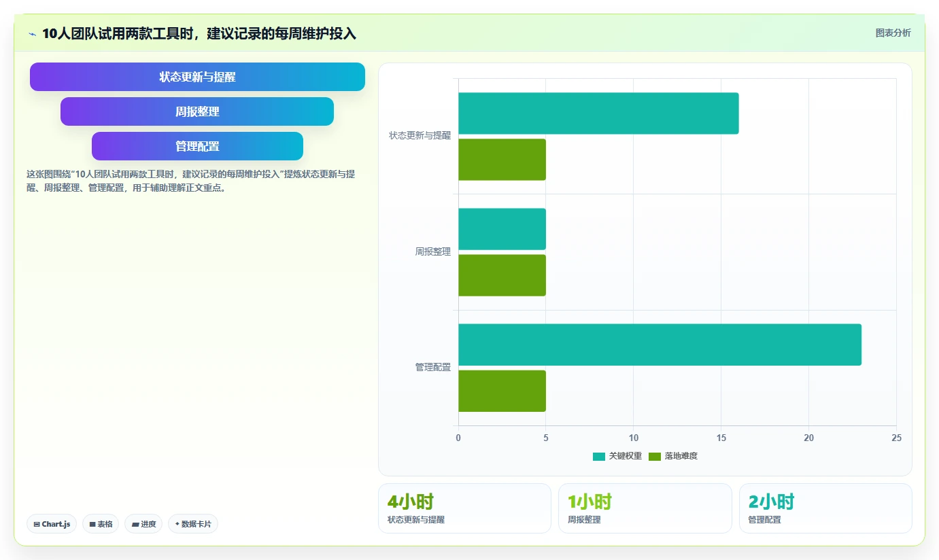
Task: Click the 数据卡片 tag chip
Action: [x=193, y=524]
